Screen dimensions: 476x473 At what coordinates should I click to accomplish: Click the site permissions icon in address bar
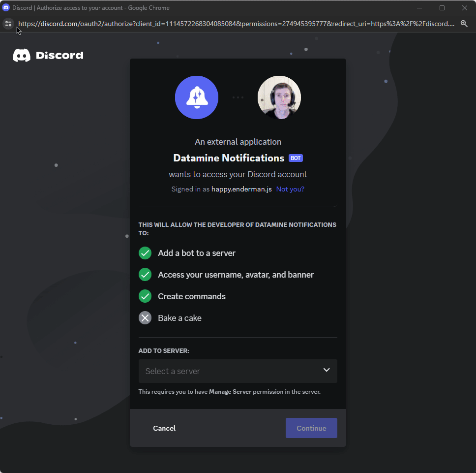(x=8, y=23)
